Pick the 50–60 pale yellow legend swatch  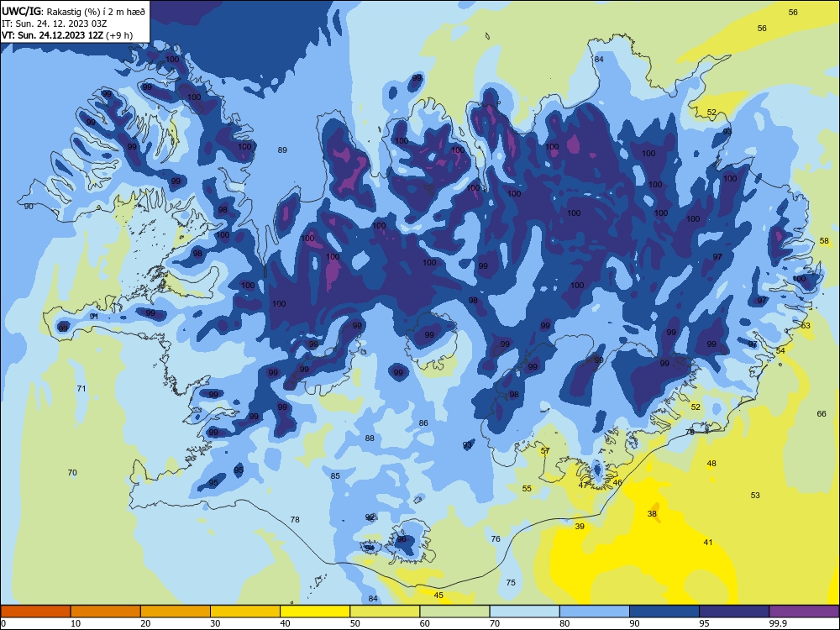385,612
